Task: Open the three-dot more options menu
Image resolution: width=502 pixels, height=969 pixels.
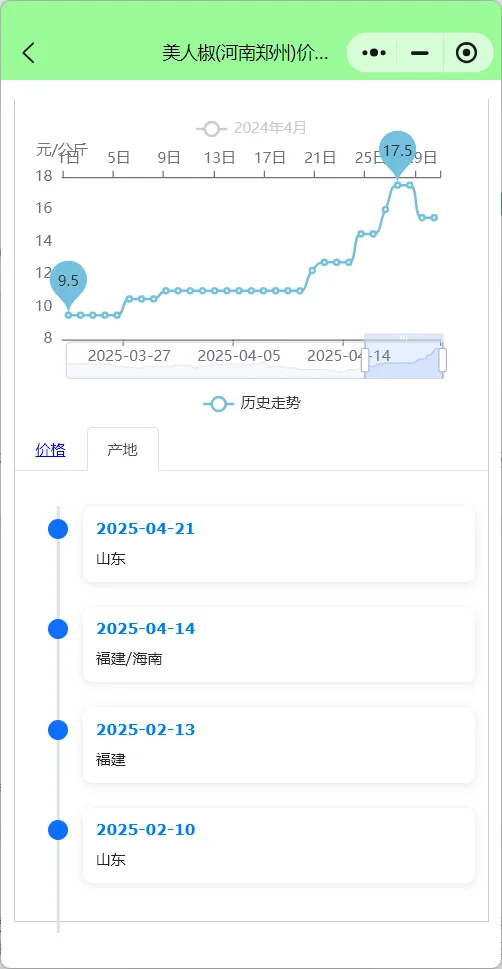Action: [374, 53]
